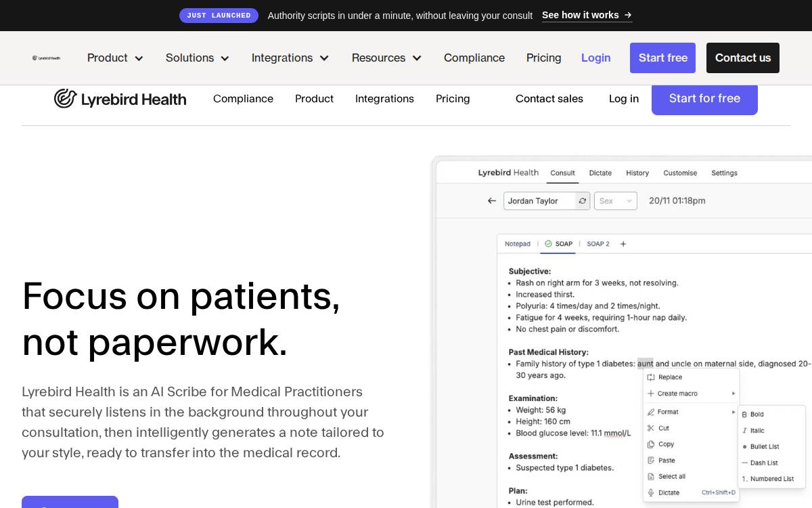The image size is (812, 508).
Task: Follow the See how it works link
Action: (x=587, y=15)
